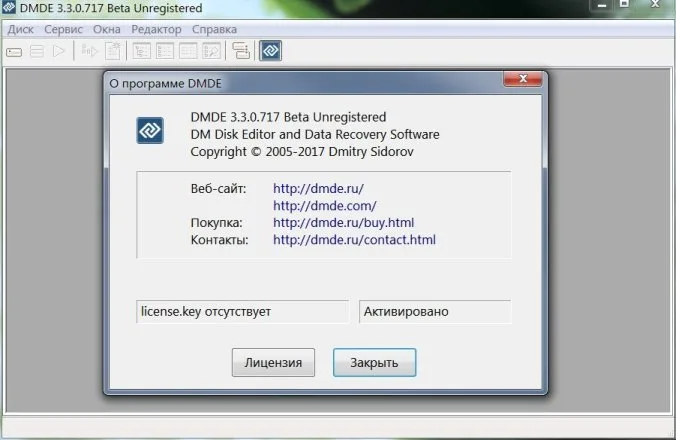The image size is (676, 440).
Task: Click the select drive toolbar icon
Action: (x=14, y=52)
